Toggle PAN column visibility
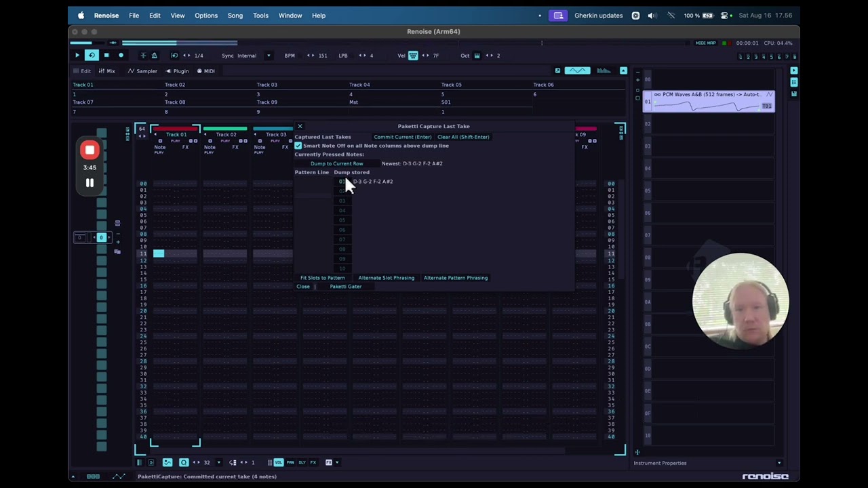The width and height of the screenshot is (868, 488). point(290,462)
